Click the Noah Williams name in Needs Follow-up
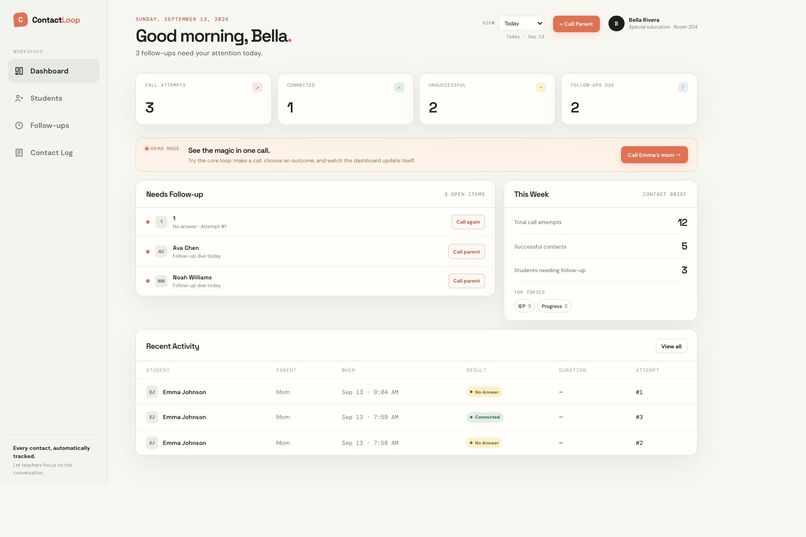806x537 pixels. point(192,277)
